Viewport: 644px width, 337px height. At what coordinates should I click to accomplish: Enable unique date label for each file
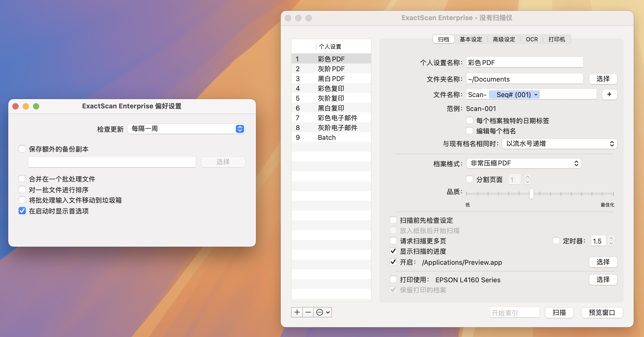tap(470, 121)
